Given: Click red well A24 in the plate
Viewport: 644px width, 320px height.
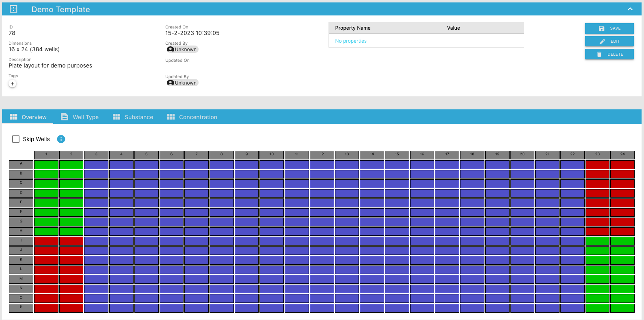Looking at the screenshot, I should pyautogui.click(x=622, y=165).
